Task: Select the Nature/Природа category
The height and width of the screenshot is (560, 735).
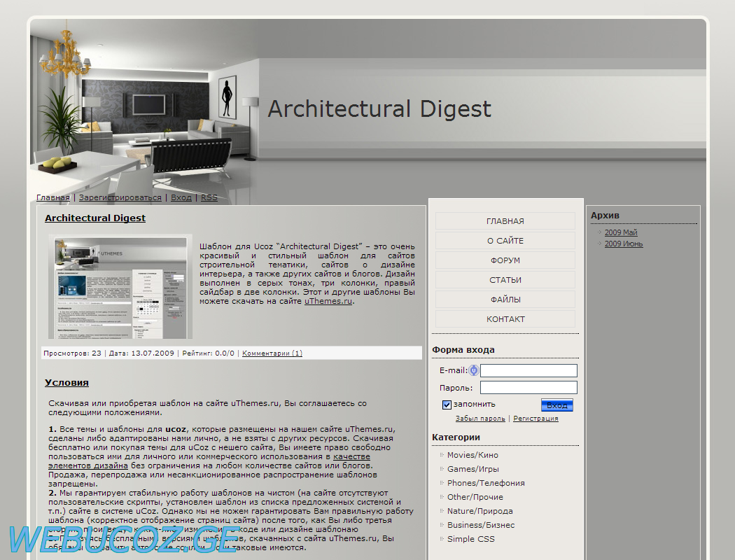Action: [479, 511]
